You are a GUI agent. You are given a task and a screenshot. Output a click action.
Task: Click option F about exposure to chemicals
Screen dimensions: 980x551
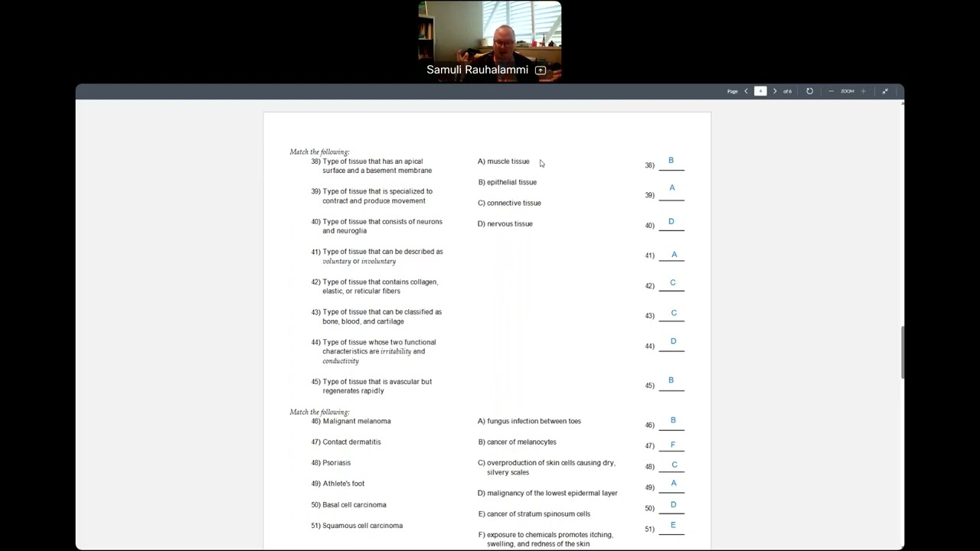(x=545, y=539)
